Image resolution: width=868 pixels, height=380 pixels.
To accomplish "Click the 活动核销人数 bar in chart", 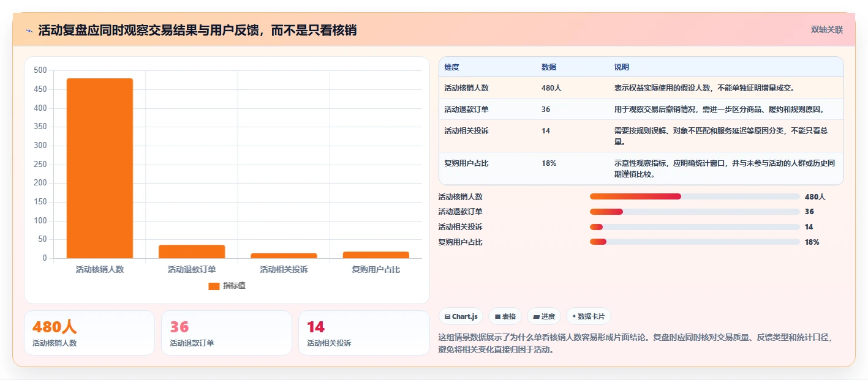I will click(x=100, y=168).
